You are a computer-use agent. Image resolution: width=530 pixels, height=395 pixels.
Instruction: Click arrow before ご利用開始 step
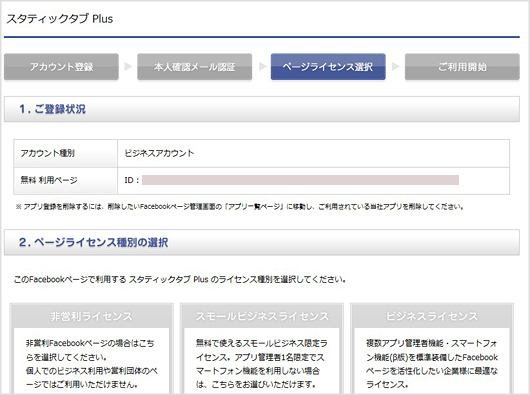(x=395, y=66)
